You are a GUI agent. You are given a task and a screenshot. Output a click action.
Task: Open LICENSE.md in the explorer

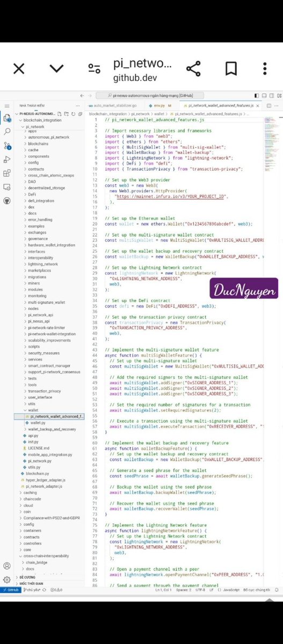[x=38, y=448]
